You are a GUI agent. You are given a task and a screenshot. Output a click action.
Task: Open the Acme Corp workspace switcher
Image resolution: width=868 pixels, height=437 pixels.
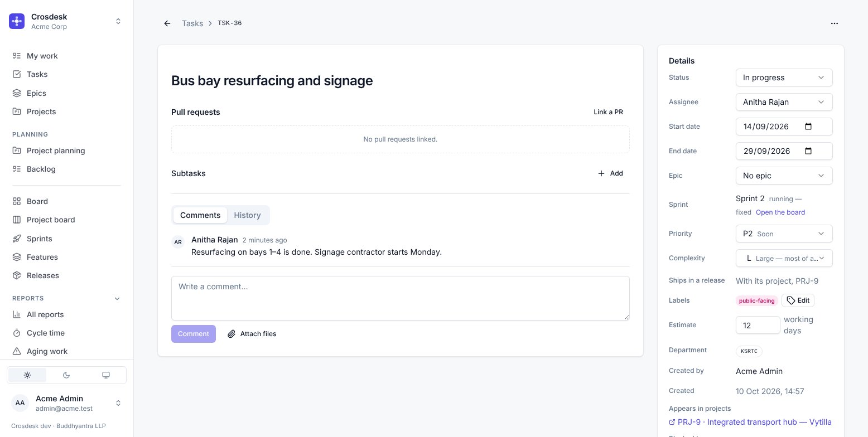pos(66,21)
